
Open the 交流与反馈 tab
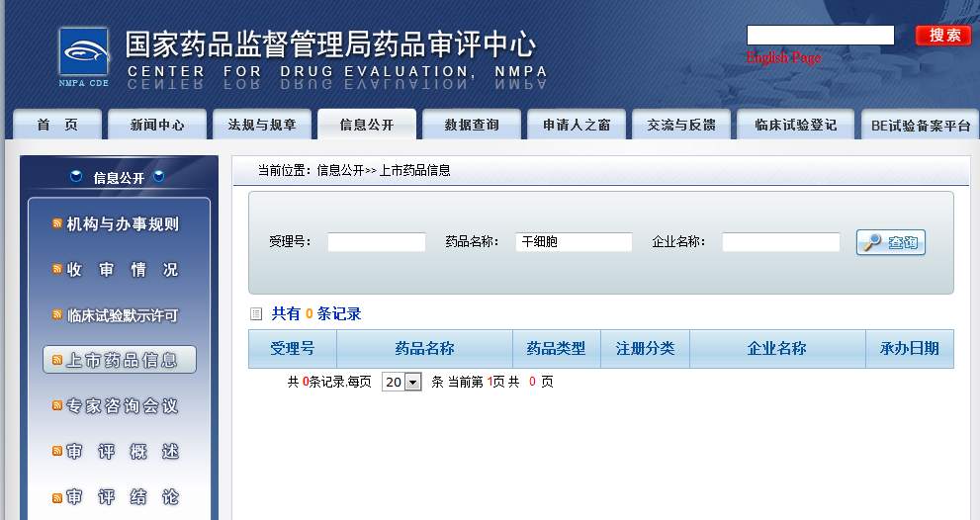click(681, 125)
